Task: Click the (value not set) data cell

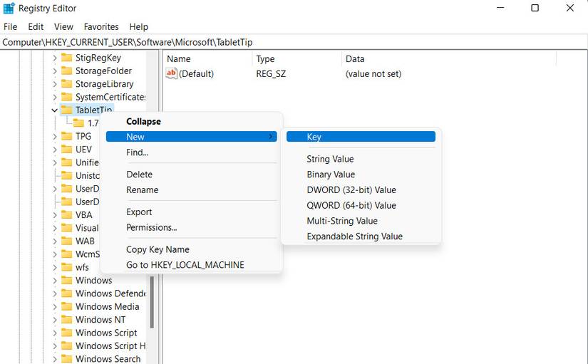Action: click(373, 74)
